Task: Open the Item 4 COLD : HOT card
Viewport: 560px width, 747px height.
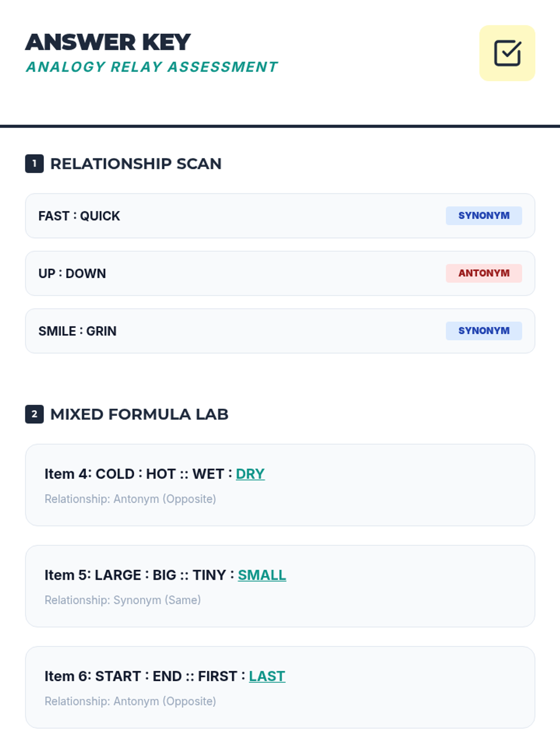Action: [x=280, y=485]
